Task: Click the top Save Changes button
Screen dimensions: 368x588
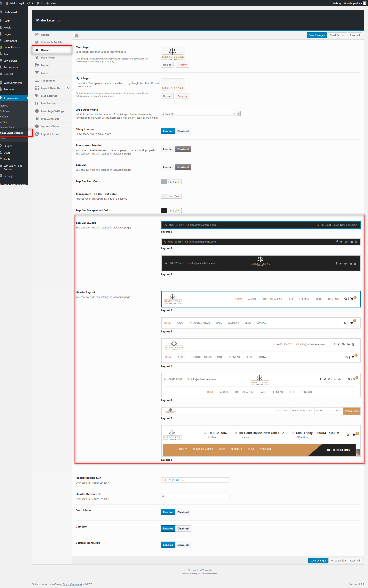Action: coord(316,35)
